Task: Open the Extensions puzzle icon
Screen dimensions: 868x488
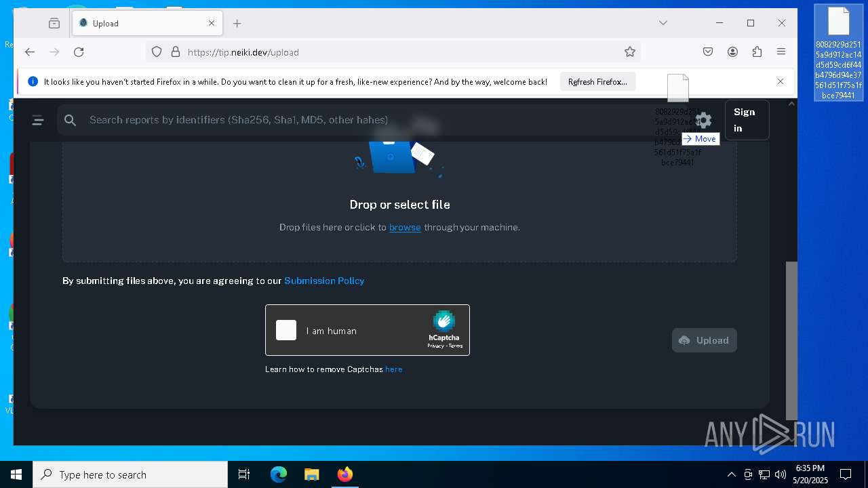Action: pyautogui.click(x=757, y=52)
